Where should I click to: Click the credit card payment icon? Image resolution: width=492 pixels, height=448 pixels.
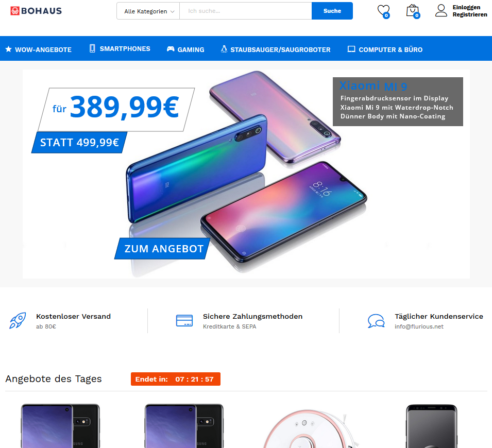pos(184,321)
